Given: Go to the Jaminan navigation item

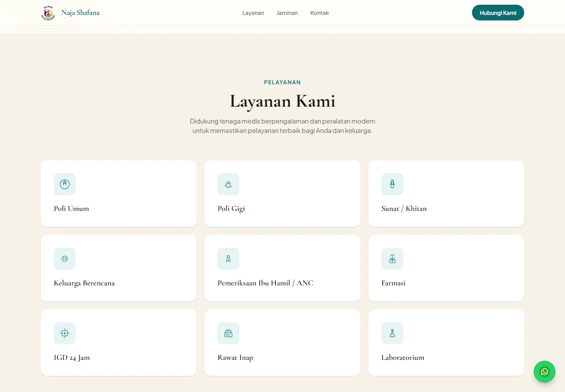Looking at the screenshot, I should coord(287,13).
